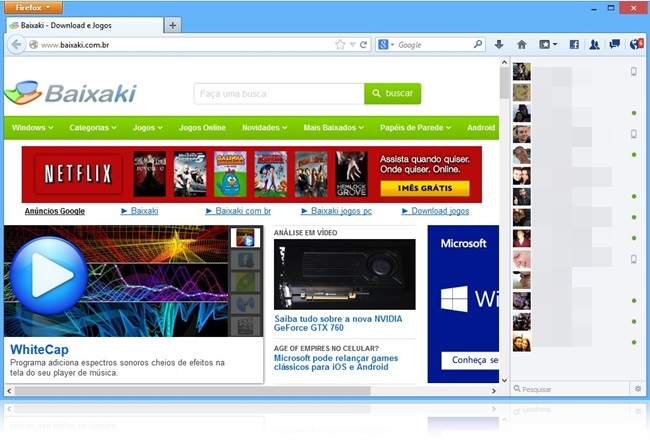Open the Baixaki ad link
This screenshot has height=440, width=650.
(x=140, y=211)
